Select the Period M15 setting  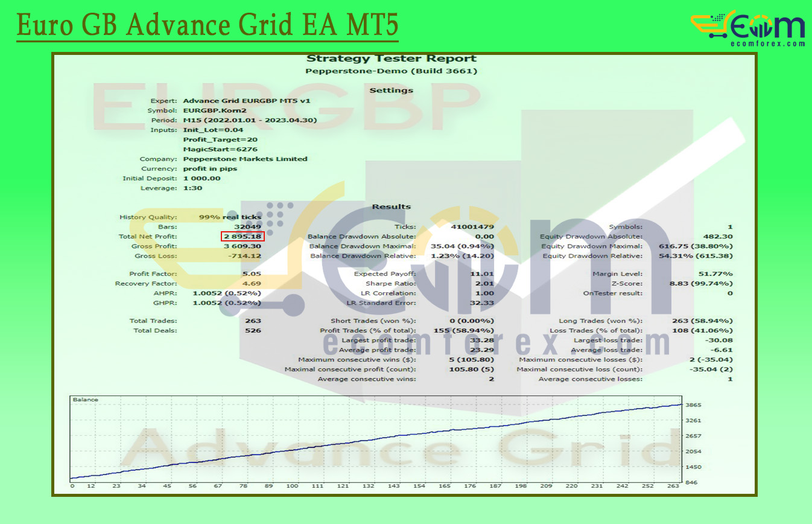pyautogui.click(x=250, y=120)
